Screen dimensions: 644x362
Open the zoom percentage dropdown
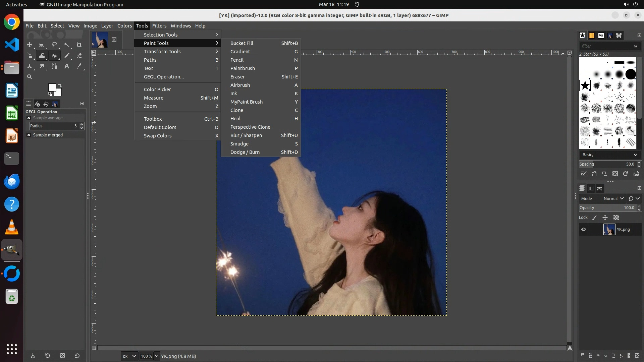(x=156, y=356)
